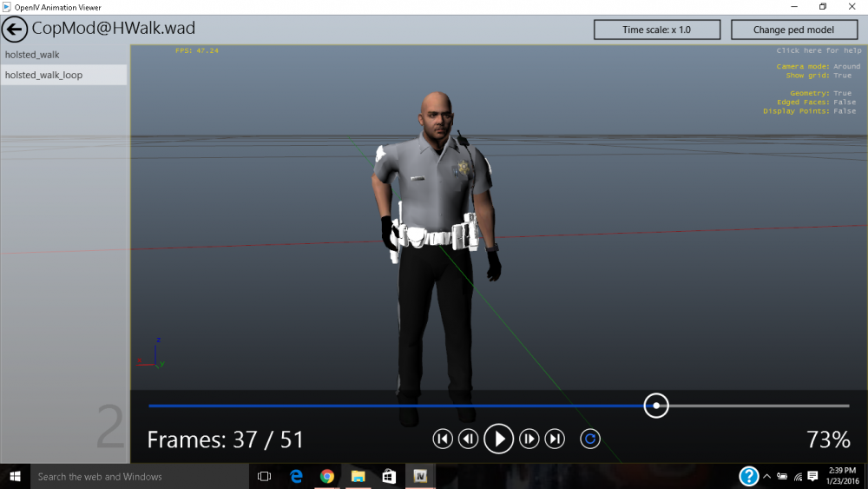Go back using the arrow icon

pos(15,30)
